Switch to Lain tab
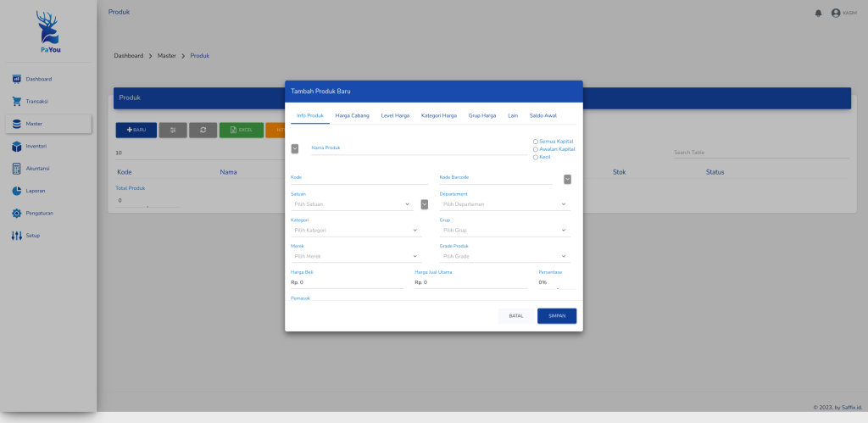Image resolution: width=868 pixels, height=423 pixels. 513,116
